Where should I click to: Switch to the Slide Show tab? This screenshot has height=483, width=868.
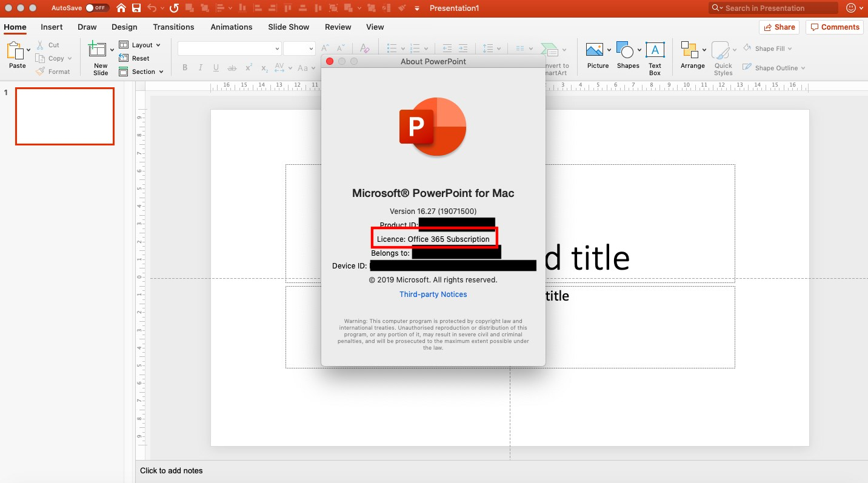(x=289, y=27)
